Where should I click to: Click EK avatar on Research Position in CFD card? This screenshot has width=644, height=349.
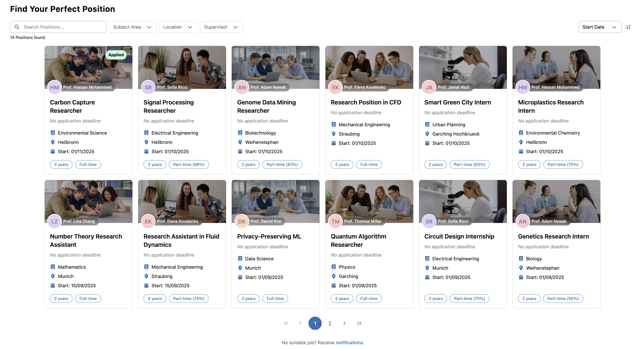(336, 87)
